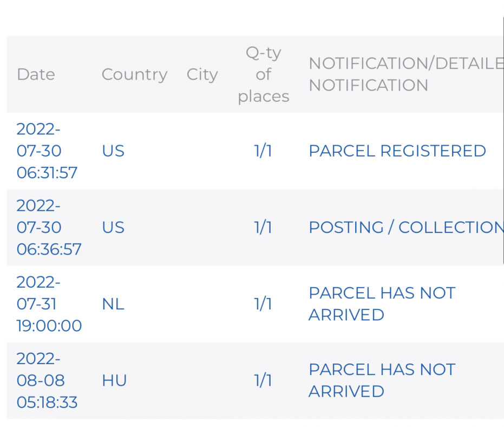Open the POSTING / COLLECTION notification
This screenshot has height=427, width=504.
coord(405,227)
